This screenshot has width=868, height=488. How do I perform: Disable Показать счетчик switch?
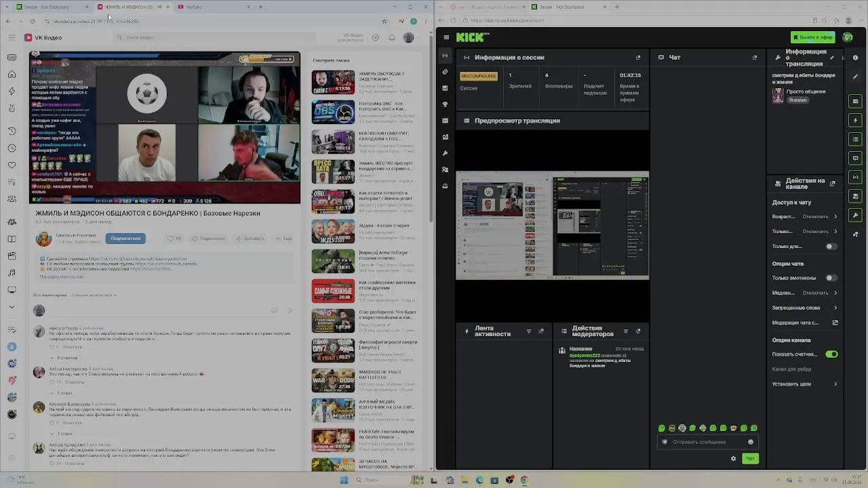pyautogui.click(x=832, y=354)
